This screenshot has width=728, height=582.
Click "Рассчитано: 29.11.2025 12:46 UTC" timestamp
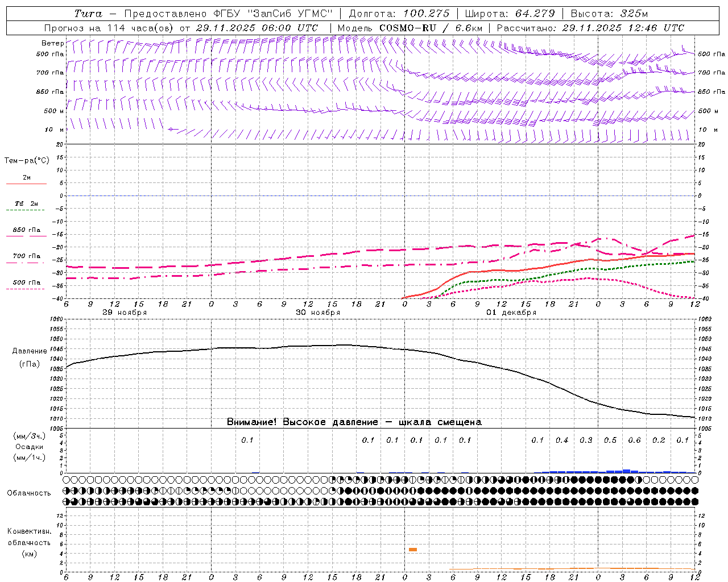click(x=590, y=28)
